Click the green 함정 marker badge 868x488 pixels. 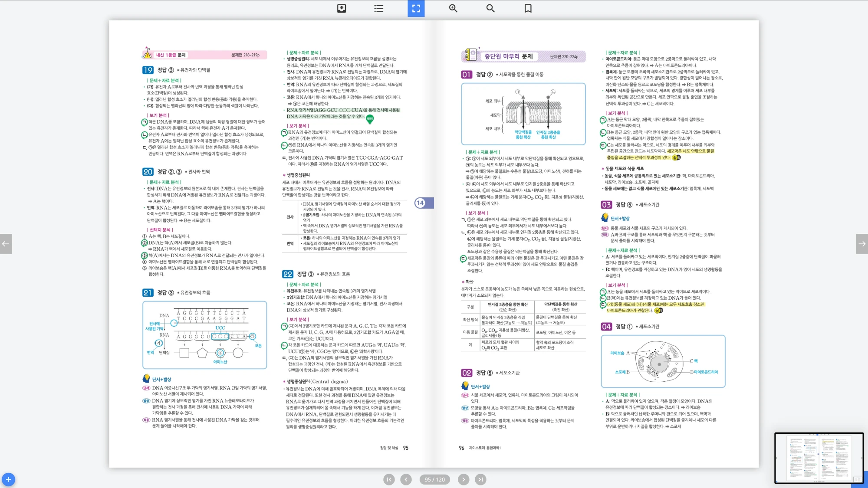370,118
